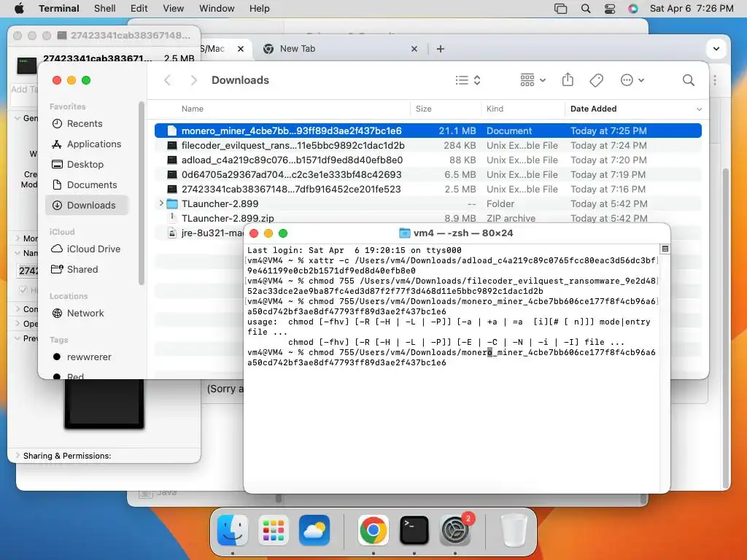Change Finder list view style
747x560 pixels.
pyautogui.click(x=468, y=80)
